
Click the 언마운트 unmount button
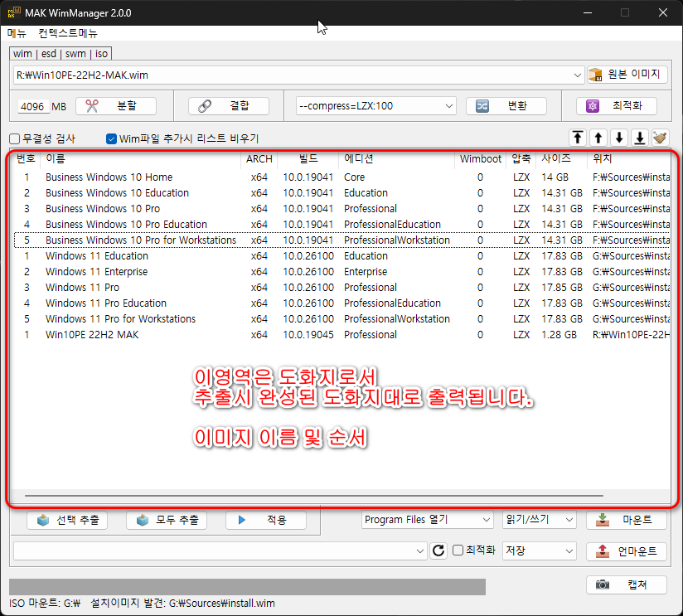click(x=627, y=551)
